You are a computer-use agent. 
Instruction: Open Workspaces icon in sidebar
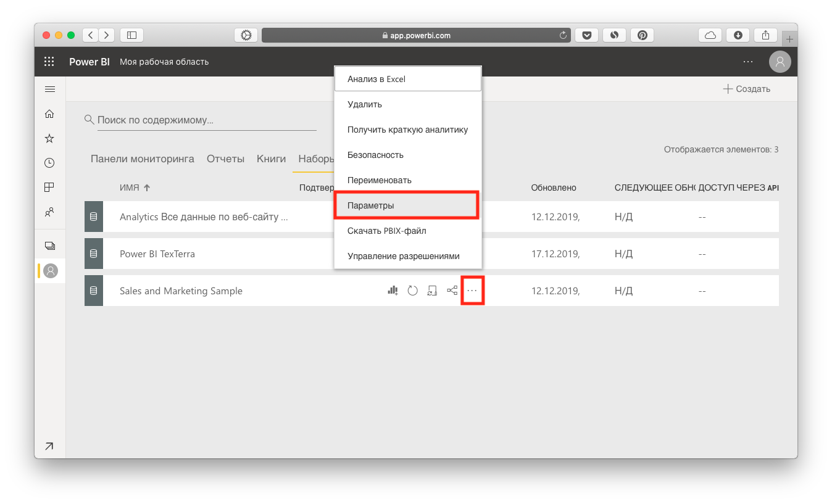[x=50, y=246]
